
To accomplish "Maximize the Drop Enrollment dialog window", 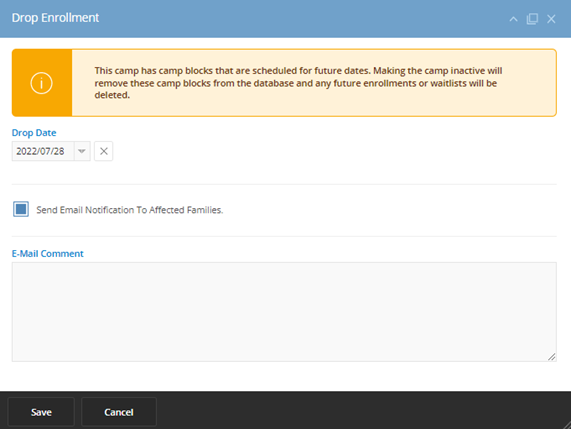I will click(532, 19).
